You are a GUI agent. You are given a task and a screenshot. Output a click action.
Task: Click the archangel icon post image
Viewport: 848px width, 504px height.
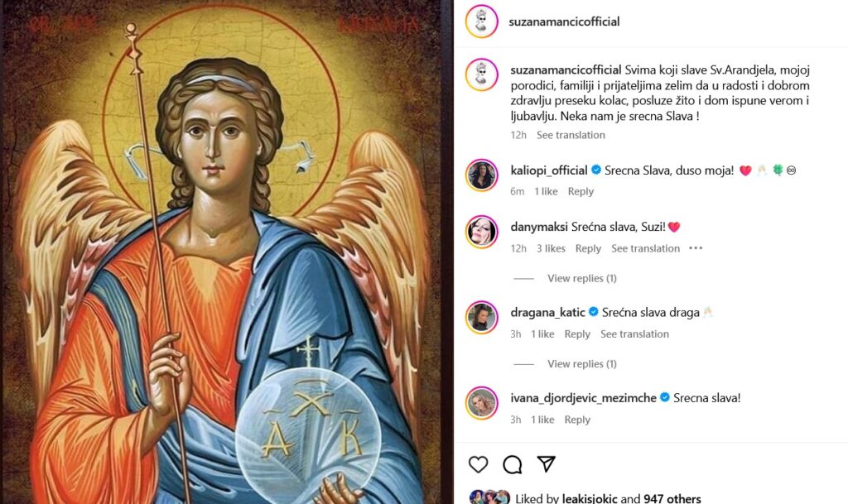point(225,252)
